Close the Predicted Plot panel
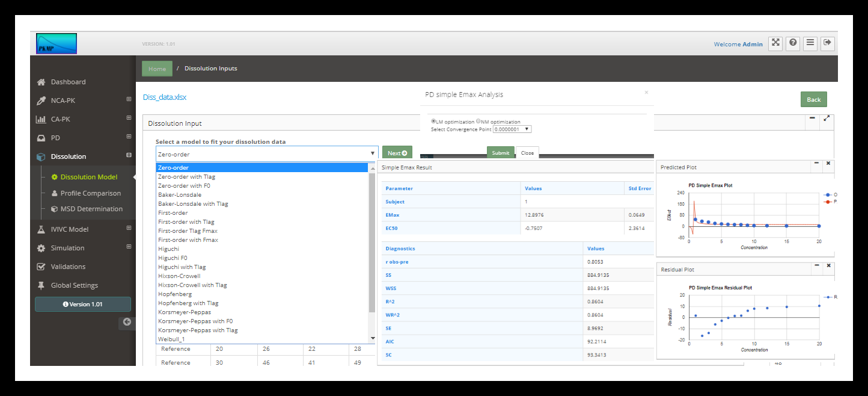This screenshot has height=396, width=868. pyautogui.click(x=828, y=163)
